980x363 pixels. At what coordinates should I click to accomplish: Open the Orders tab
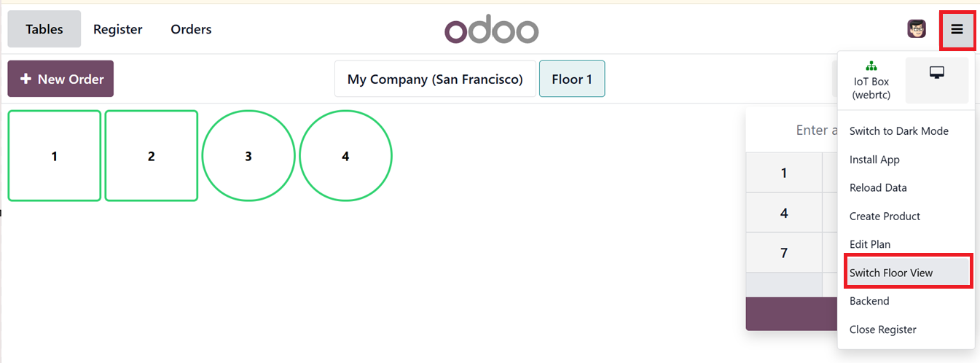[x=191, y=30]
